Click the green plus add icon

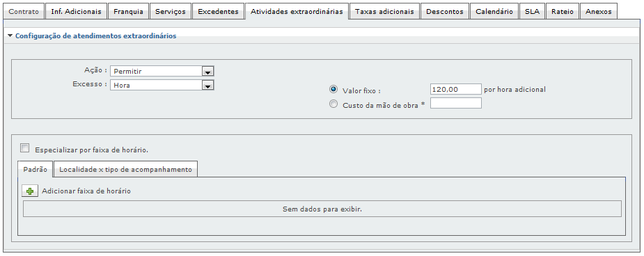click(29, 191)
